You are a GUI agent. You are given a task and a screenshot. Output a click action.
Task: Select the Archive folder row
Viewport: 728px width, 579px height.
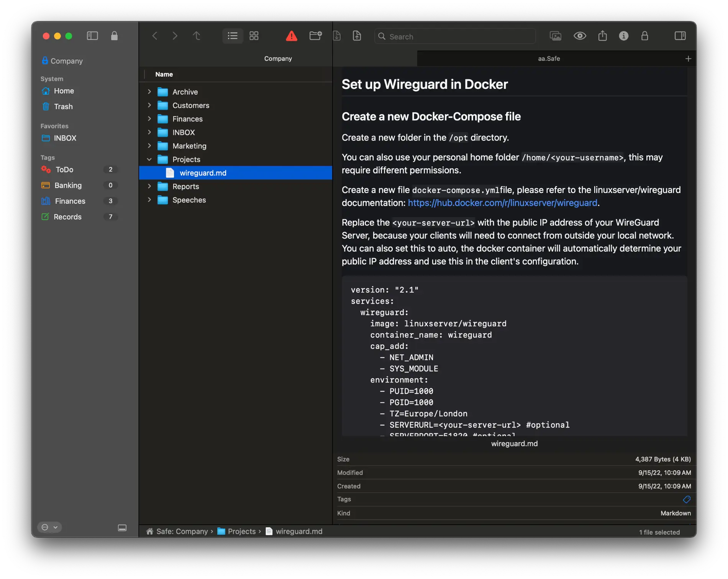pyautogui.click(x=236, y=92)
